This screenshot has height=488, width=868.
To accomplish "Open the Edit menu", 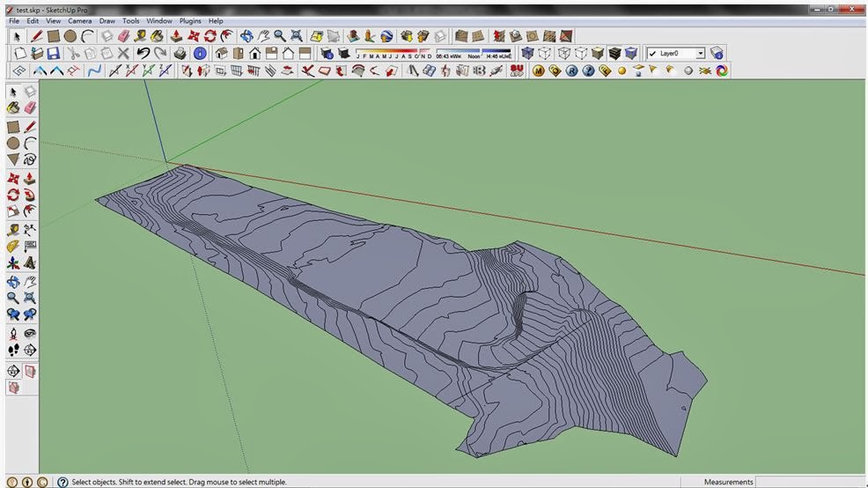I will [x=33, y=21].
